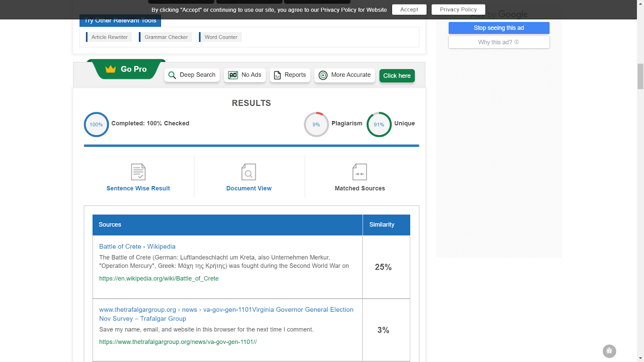Click the Reports feature button
This screenshot has height=362, width=644.
tap(290, 75)
